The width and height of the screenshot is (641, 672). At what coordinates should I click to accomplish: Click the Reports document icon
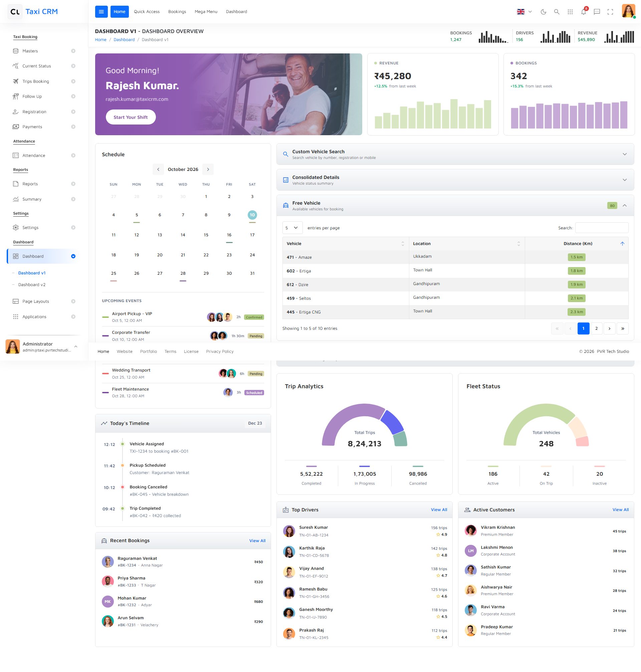(x=16, y=184)
